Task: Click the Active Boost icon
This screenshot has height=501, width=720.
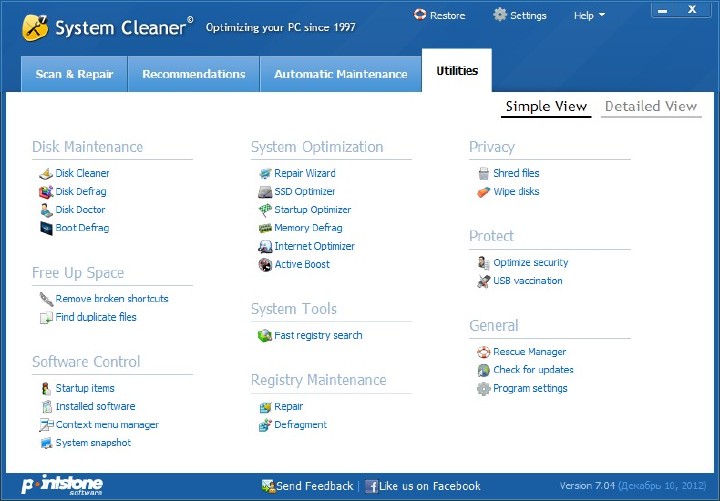Action: [265, 265]
